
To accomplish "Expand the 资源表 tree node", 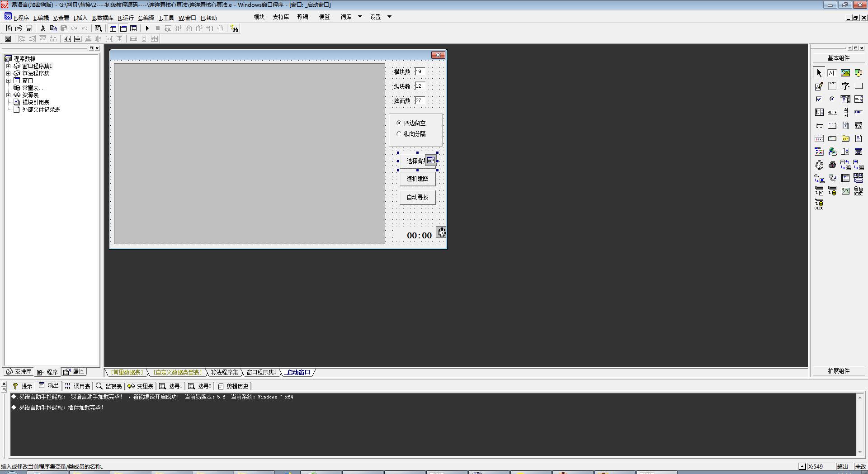I will click(8, 95).
